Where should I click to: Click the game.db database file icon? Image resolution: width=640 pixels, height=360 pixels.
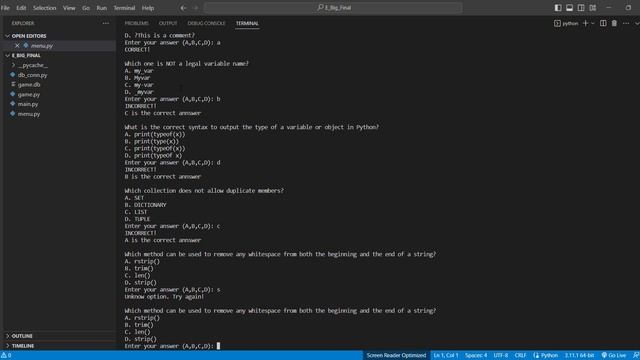[13, 84]
